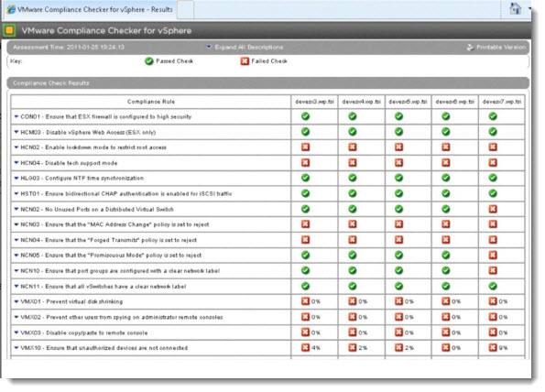Screen dimensions: 545x392
Task: Click VMX10 failed icon for devesx3
Action: [306, 347]
